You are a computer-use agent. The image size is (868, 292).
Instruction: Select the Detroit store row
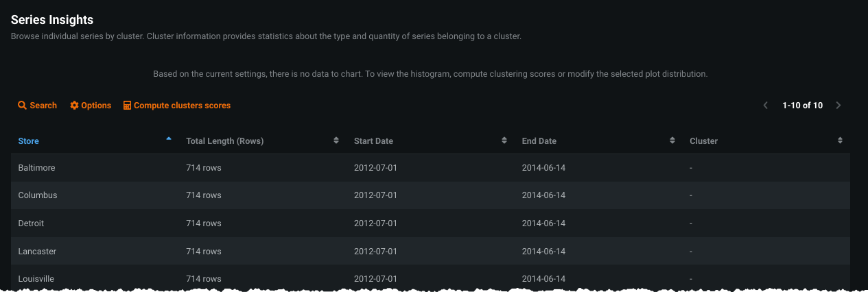pyautogui.click(x=32, y=223)
